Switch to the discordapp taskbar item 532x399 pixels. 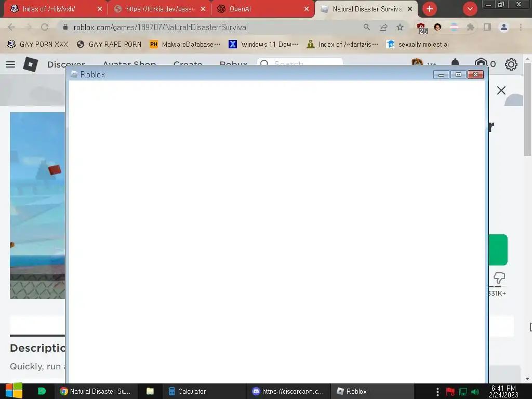click(288, 391)
